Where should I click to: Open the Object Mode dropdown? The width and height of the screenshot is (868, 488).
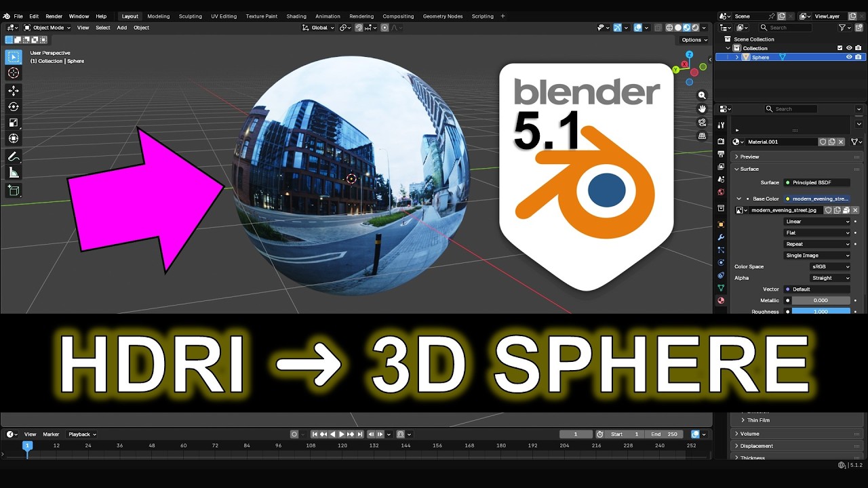[48, 28]
